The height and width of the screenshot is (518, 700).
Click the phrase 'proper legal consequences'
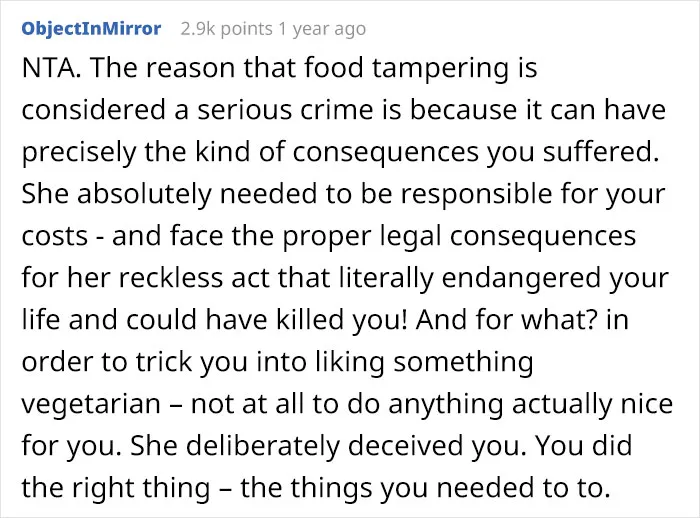click(x=459, y=237)
